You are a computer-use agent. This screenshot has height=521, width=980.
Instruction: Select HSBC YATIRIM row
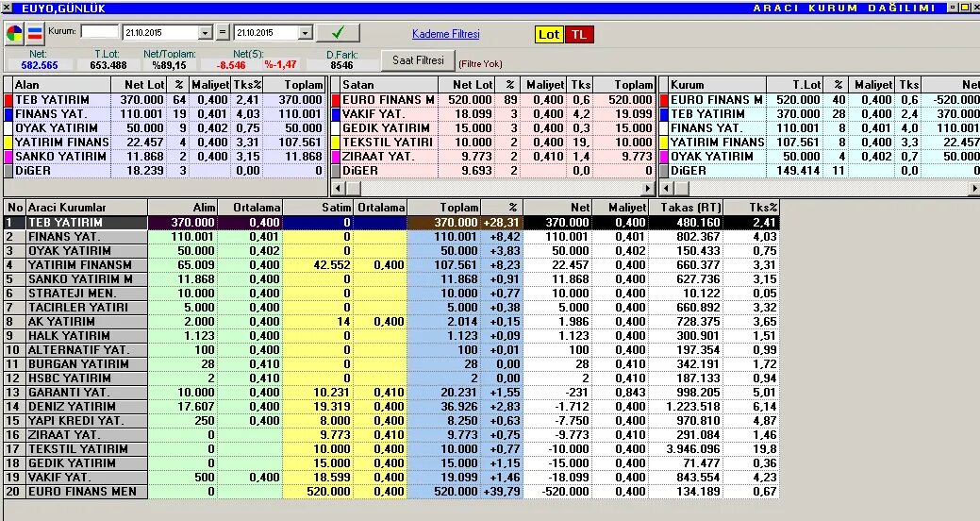click(391, 378)
